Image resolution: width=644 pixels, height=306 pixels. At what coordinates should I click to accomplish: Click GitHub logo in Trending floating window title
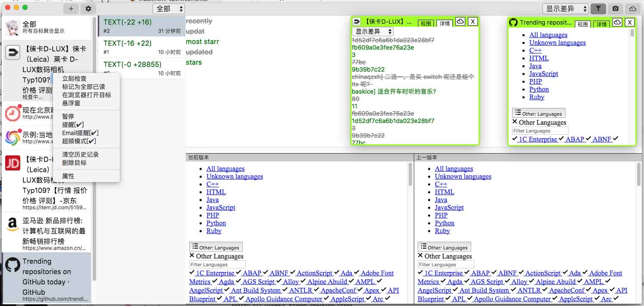pyautogui.click(x=513, y=22)
